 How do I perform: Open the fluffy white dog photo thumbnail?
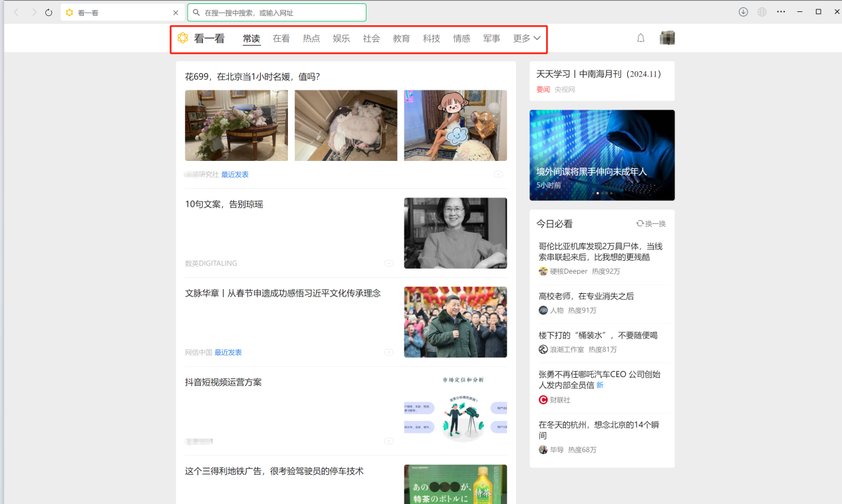(x=346, y=126)
